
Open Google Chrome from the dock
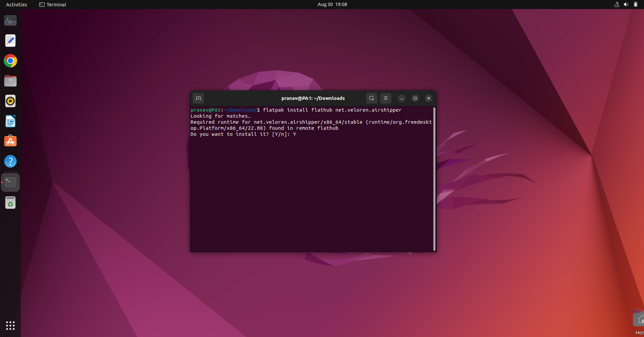[10, 61]
